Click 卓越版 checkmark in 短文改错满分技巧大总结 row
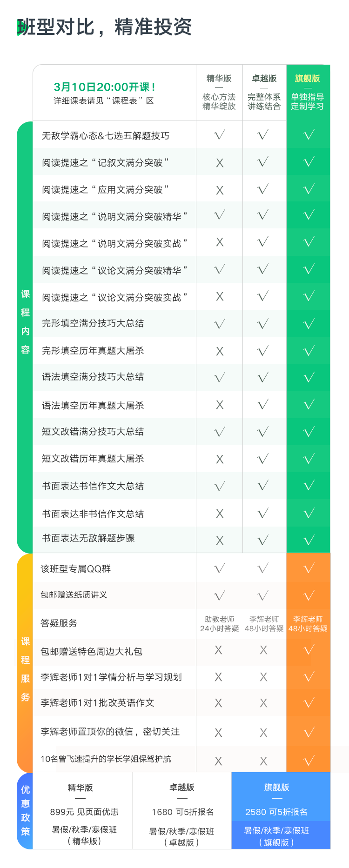The height and width of the screenshot is (868, 349). (x=263, y=432)
